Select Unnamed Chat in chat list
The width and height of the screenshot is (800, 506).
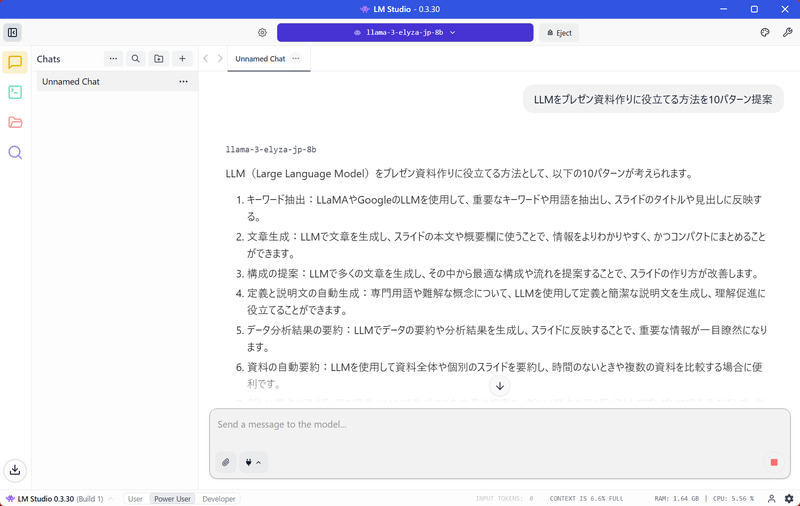tap(117, 82)
